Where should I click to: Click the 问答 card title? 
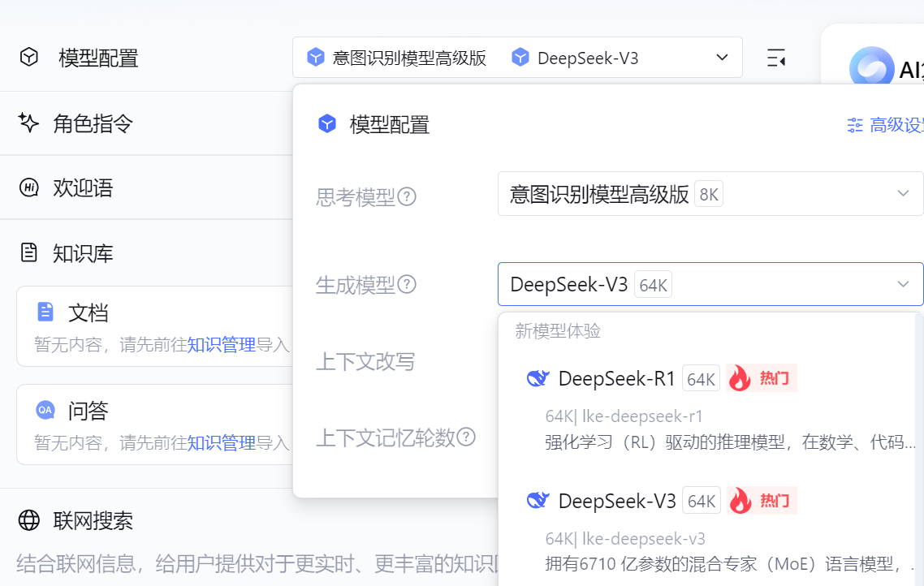[x=88, y=411]
